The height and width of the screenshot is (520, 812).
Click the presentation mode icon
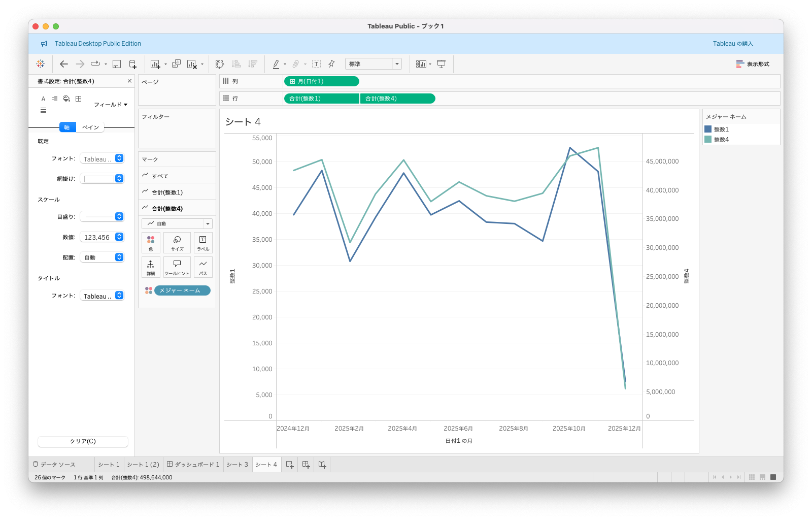pyautogui.click(x=442, y=64)
